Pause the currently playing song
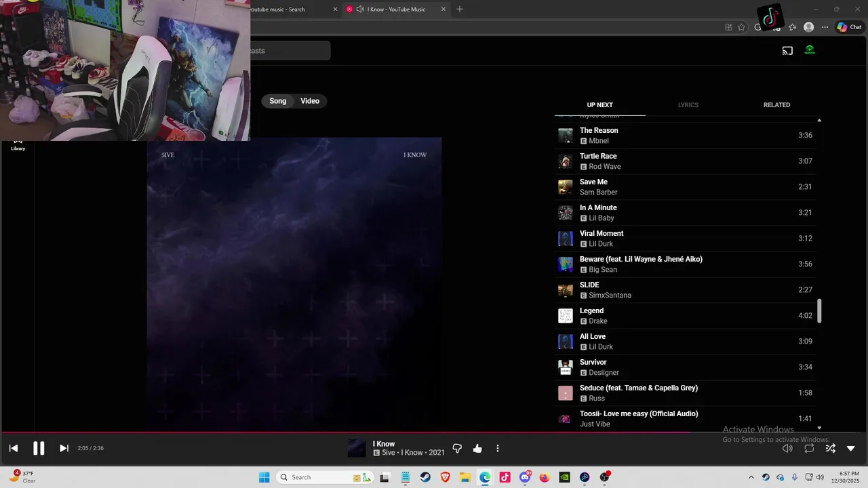Viewport: 868px width, 488px height. point(39,448)
